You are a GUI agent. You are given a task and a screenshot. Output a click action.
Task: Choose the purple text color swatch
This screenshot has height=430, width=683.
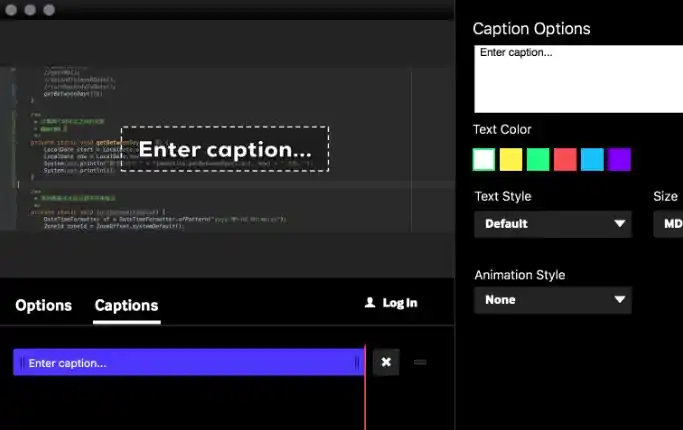[x=620, y=159]
